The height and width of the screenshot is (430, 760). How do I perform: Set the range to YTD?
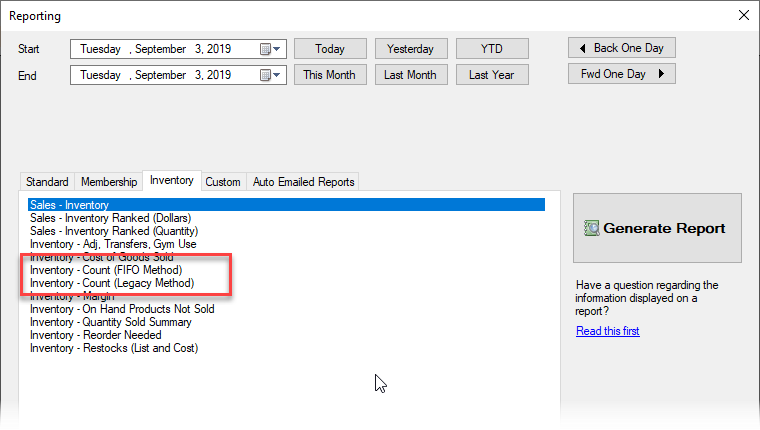[x=492, y=48]
